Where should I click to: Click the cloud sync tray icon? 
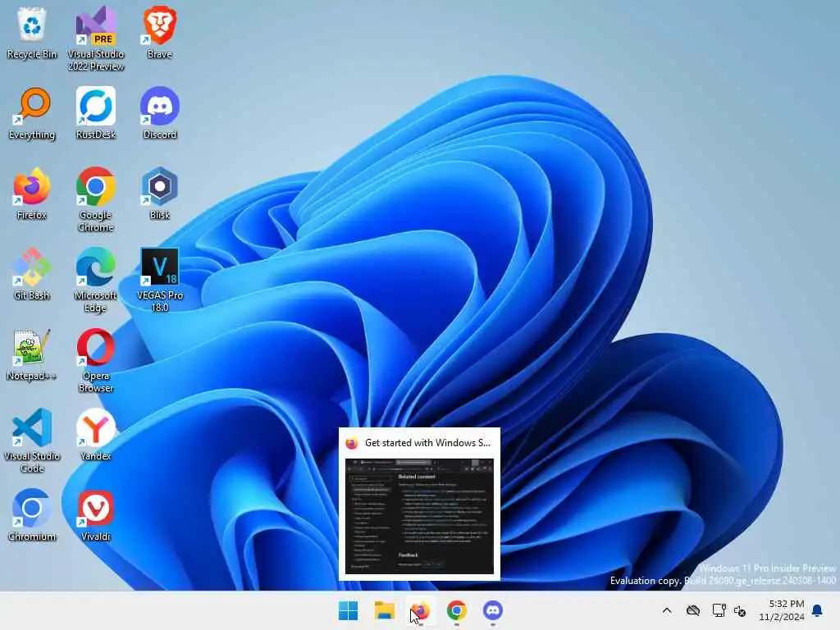click(693, 610)
